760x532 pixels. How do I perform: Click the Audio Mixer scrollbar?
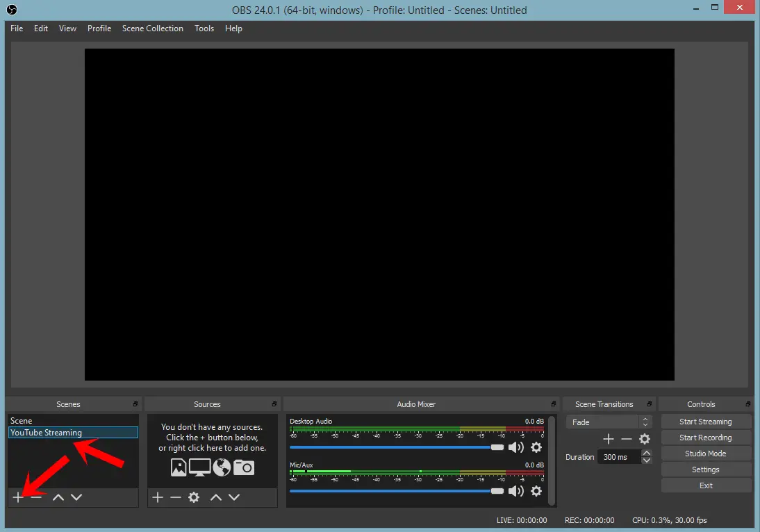(x=552, y=460)
